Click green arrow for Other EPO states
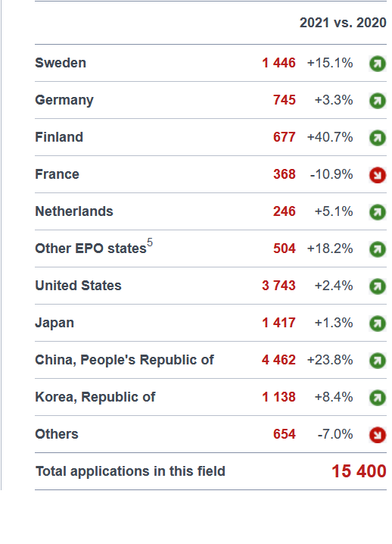Viewport: 392px width, 544px height. (x=378, y=249)
